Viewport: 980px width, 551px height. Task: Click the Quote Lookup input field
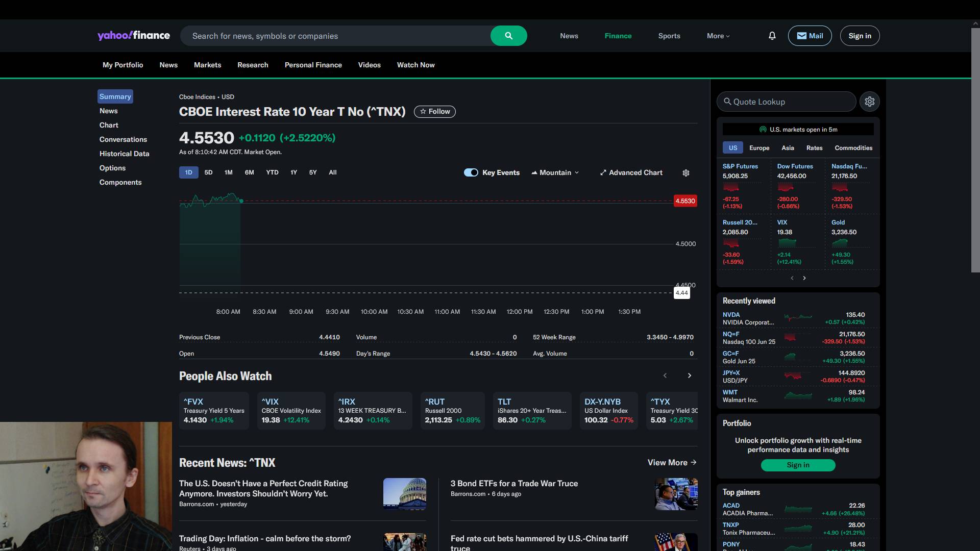point(786,102)
